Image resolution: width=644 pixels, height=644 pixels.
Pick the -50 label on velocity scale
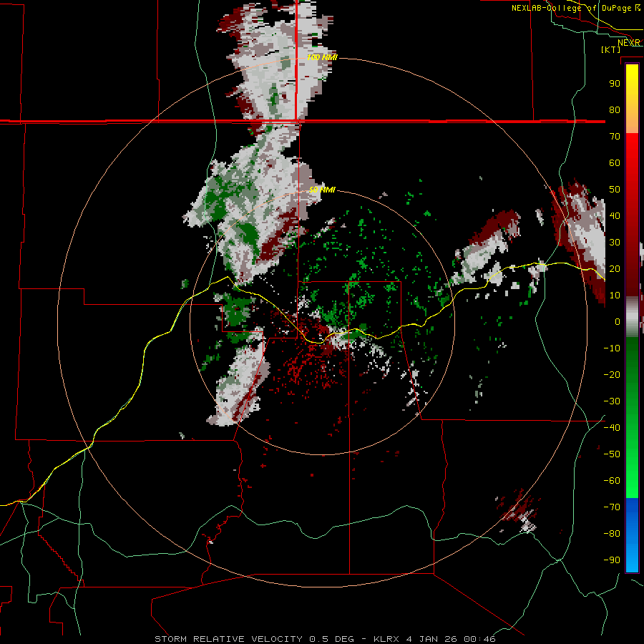(x=612, y=454)
